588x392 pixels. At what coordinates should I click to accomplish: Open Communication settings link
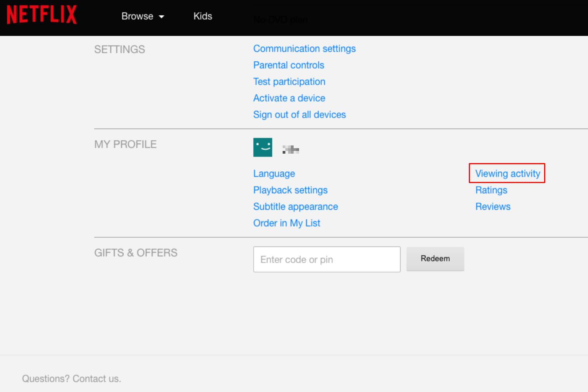coord(304,49)
